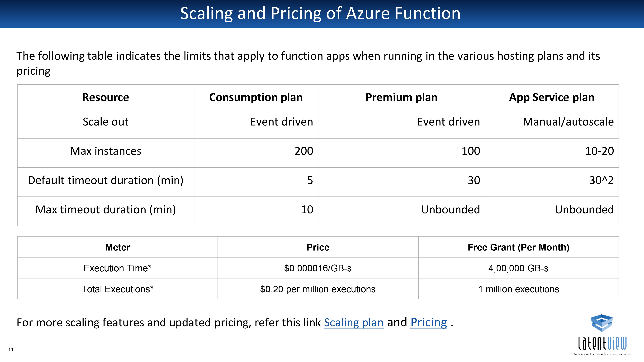Open the Pricing hyperlink
The image size is (644, 362).
[x=428, y=322]
